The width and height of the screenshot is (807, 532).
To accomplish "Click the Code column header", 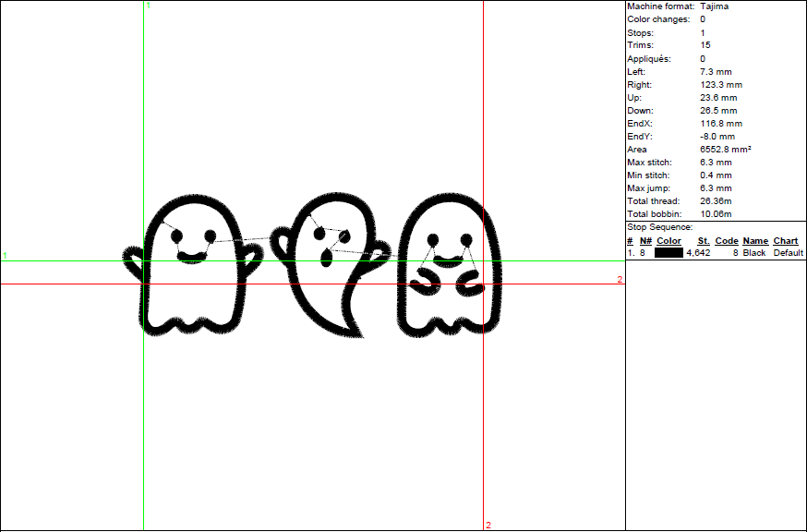I will coord(726,241).
